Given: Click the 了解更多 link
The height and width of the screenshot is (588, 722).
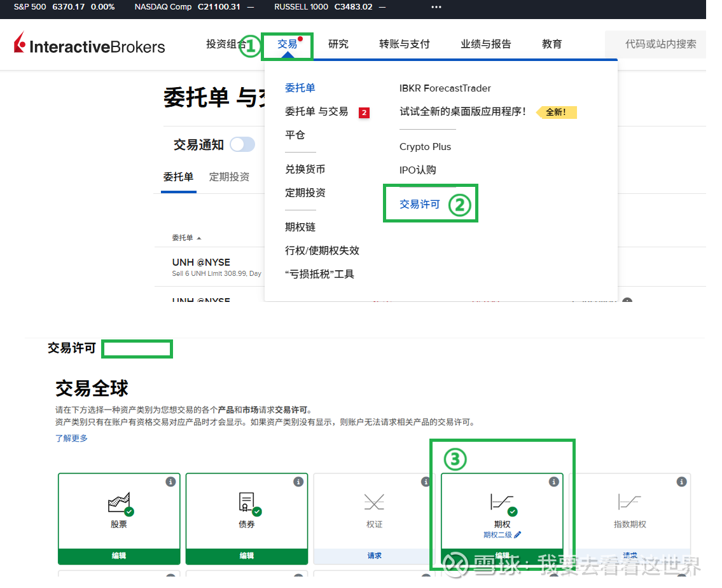Looking at the screenshot, I should [71, 439].
